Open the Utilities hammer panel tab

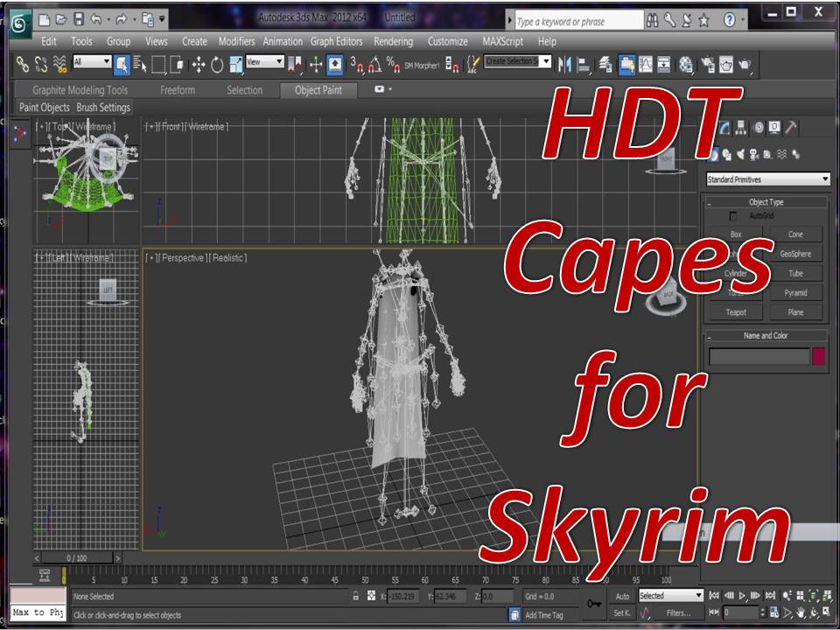(x=791, y=128)
